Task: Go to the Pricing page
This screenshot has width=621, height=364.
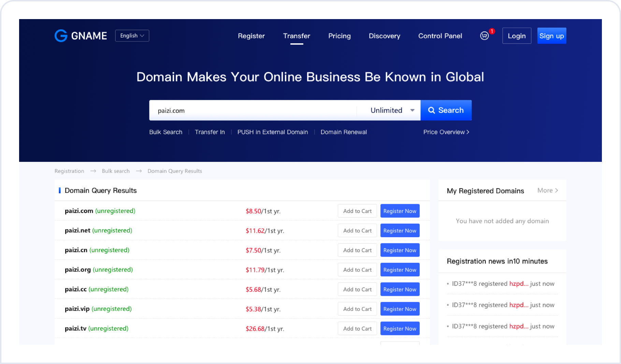Action: [339, 36]
